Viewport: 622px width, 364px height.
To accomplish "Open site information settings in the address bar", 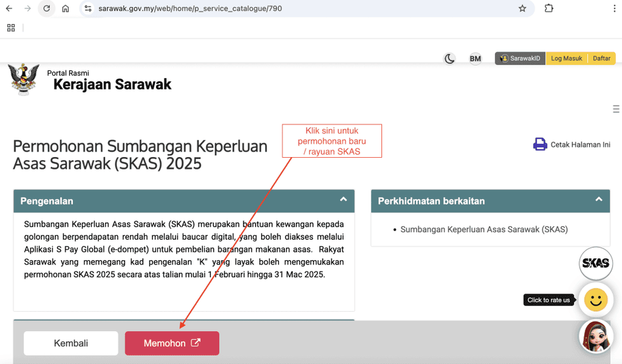I will [88, 9].
